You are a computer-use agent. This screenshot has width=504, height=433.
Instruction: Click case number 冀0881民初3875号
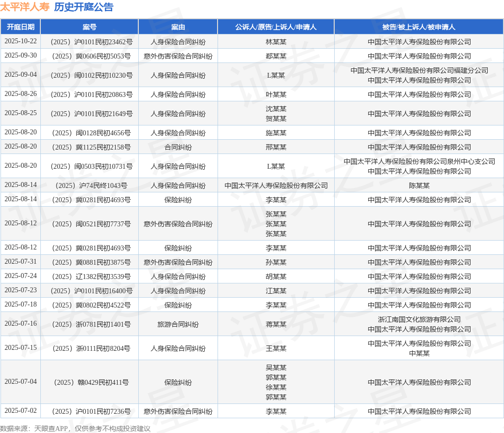tap(92, 262)
